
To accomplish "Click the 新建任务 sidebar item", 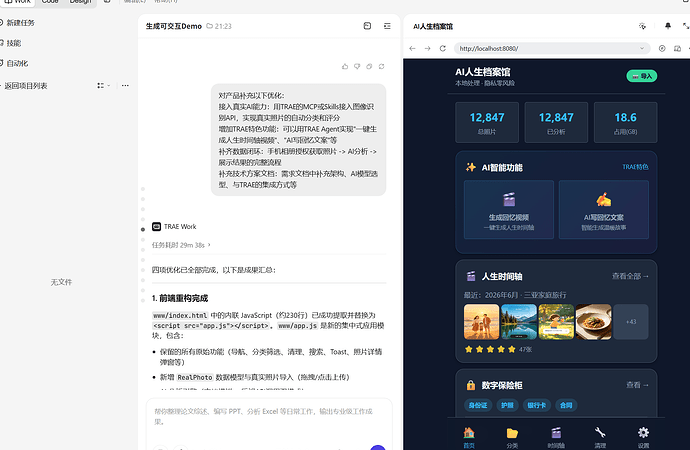I will click(18, 23).
